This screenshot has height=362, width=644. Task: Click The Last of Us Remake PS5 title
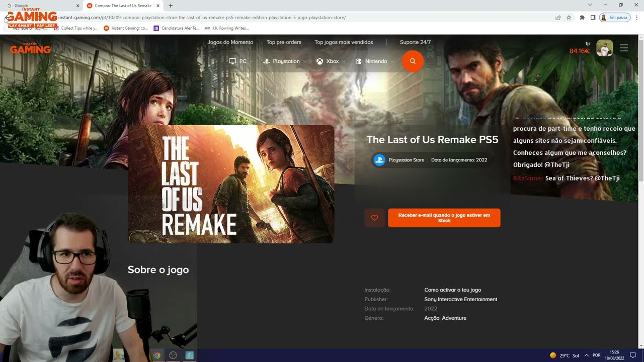pos(432,139)
